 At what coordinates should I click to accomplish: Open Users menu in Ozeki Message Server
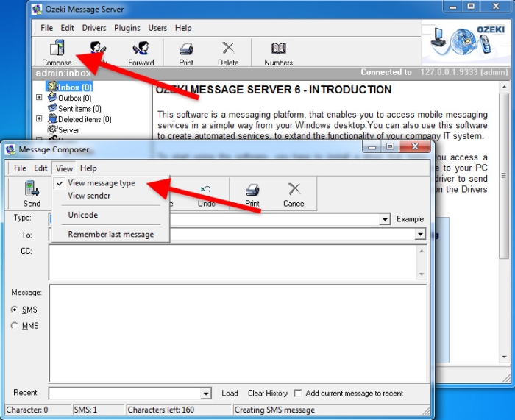pos(157,28)
